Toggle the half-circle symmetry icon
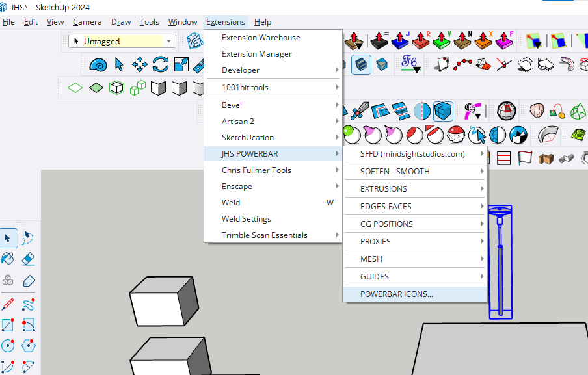 (422, 111)
